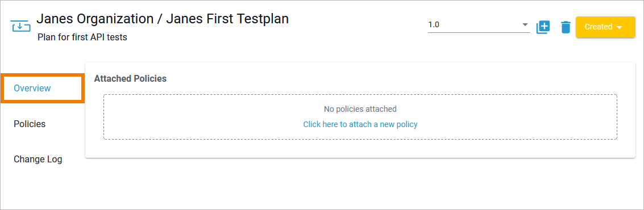The width and height of the screenshot is (644, 210).
Task: Delete the plan using the trash icon
Action: [566, 27]
